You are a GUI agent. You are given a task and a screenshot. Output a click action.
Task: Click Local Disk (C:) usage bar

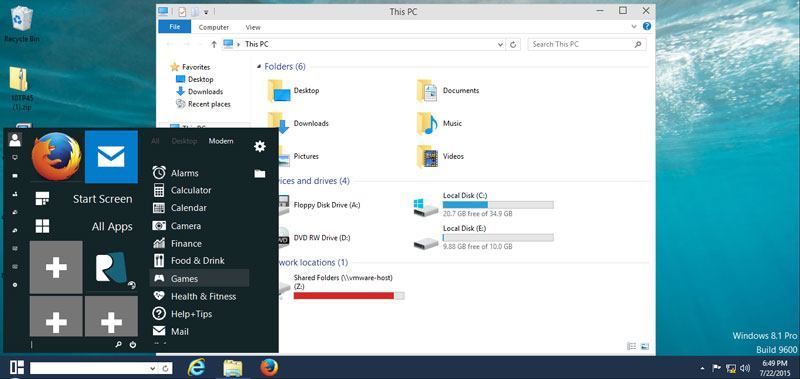pyautogui.click(x=498, y=205)
